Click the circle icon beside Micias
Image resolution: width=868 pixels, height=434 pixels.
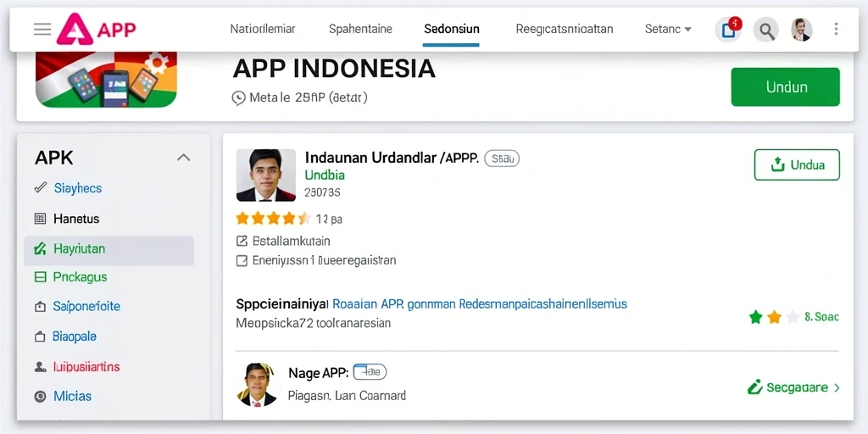tap(40, 397)
